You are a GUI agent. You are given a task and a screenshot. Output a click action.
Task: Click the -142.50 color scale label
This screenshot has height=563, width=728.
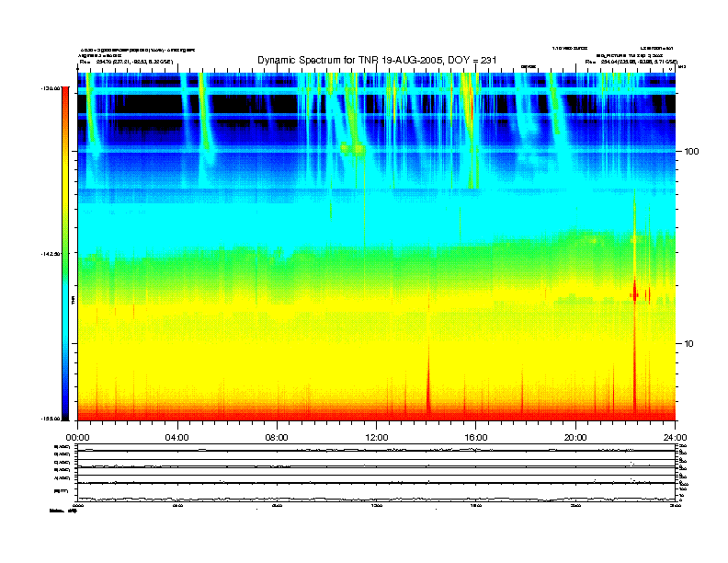pyautogui.click(x=51, y=254)
